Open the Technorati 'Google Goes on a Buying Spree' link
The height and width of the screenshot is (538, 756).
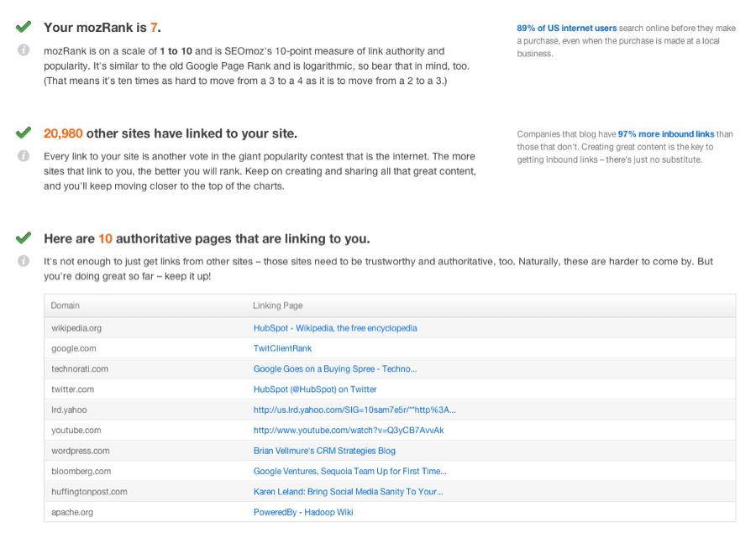336,368
